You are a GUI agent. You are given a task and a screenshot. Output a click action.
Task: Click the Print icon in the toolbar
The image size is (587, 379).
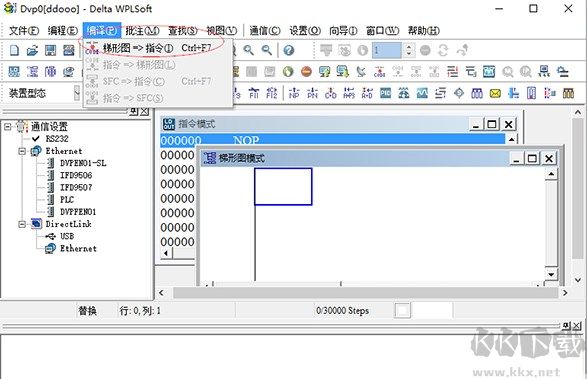(69, 50)
